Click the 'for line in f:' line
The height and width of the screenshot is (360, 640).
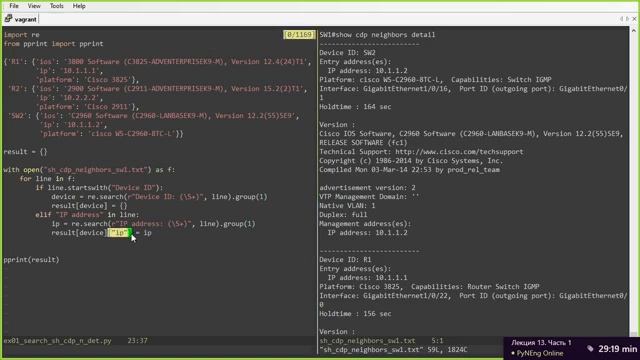[x=47, y=178]
